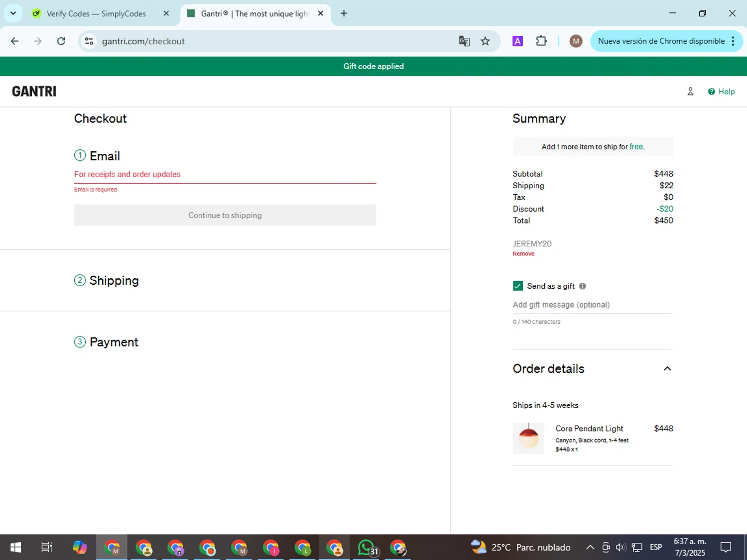This screenshot has width=747, height=560.
Task: Bookmark this page with the star icon
Action: [485, 41]
